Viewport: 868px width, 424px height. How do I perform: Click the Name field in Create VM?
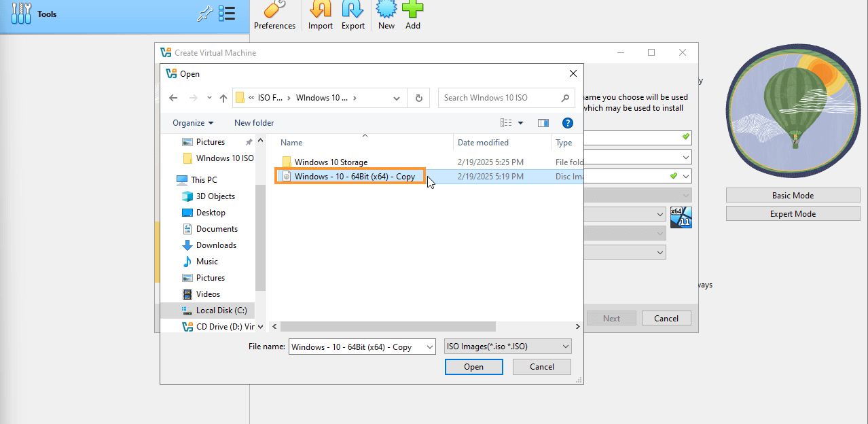point(637,138)
